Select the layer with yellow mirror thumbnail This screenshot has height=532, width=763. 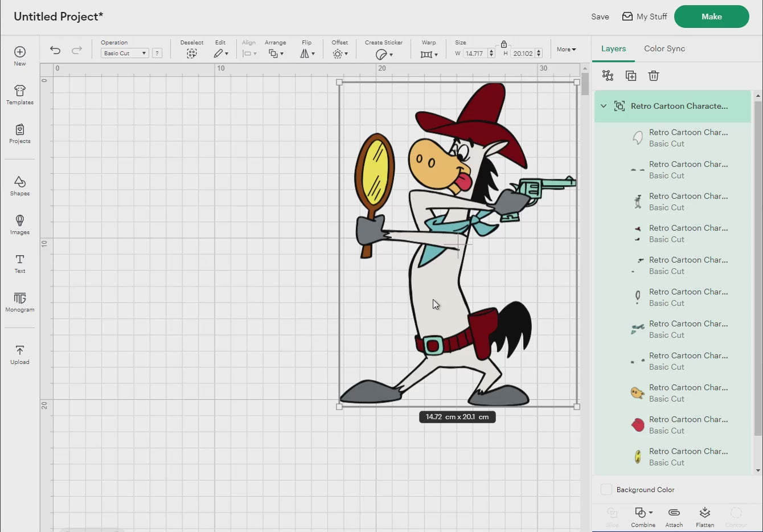(x=672, y=457)
